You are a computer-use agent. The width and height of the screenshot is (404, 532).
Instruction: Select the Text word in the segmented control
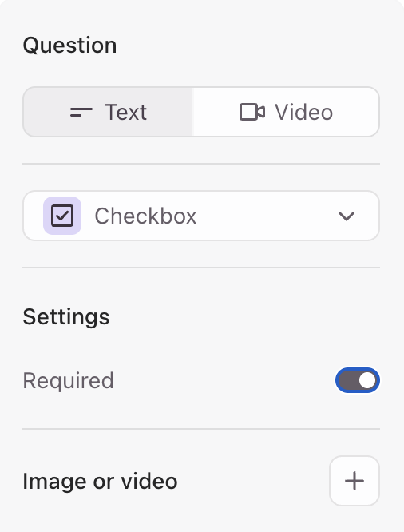pos(125,113)
